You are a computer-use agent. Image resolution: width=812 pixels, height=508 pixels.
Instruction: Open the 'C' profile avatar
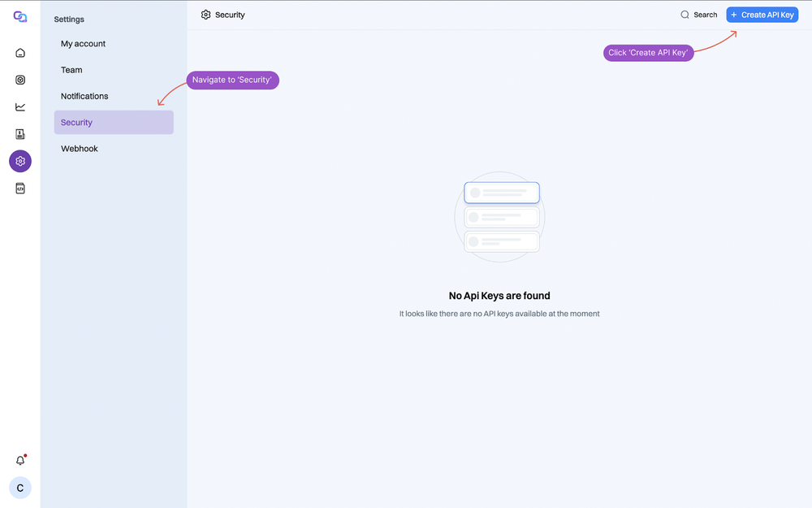coord(19,487)
